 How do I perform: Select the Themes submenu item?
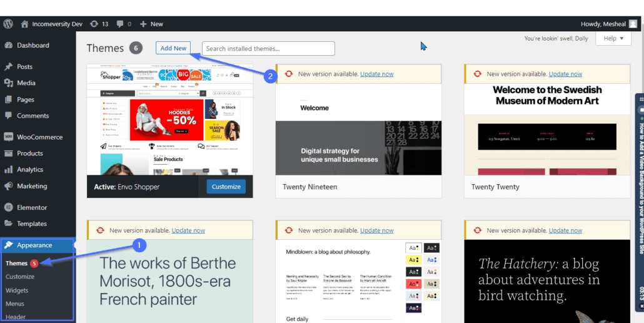tap(16, 264)
